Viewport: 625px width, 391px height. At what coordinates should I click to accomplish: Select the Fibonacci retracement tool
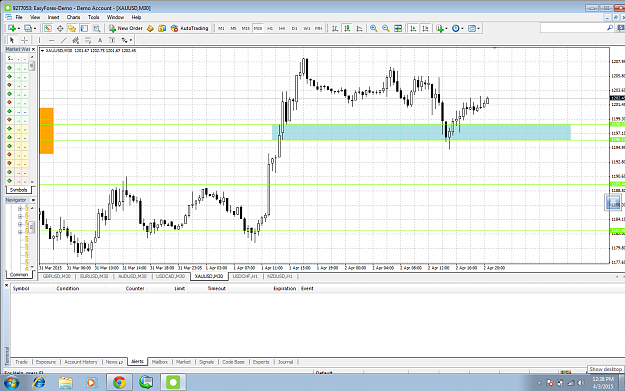[88, 40]
